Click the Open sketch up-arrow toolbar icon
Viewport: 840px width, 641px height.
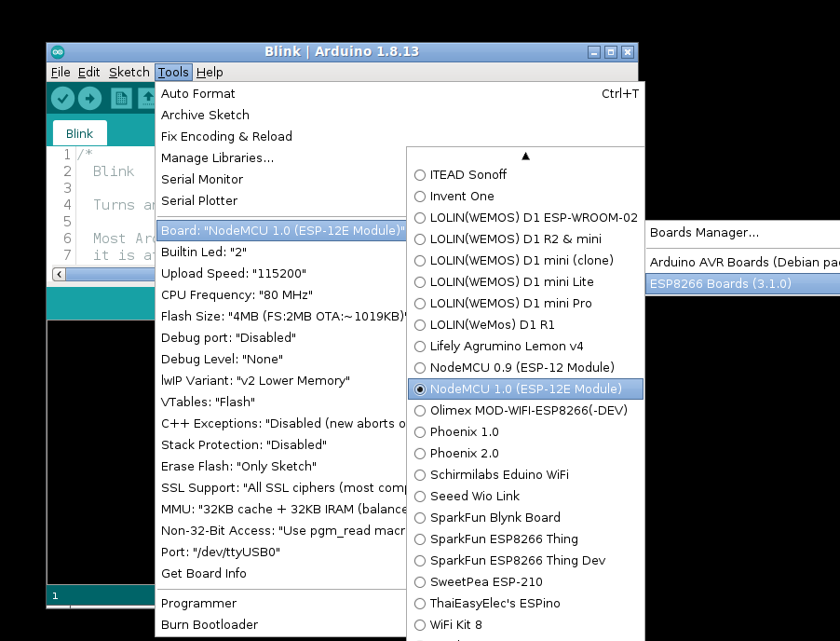point(147,99)
